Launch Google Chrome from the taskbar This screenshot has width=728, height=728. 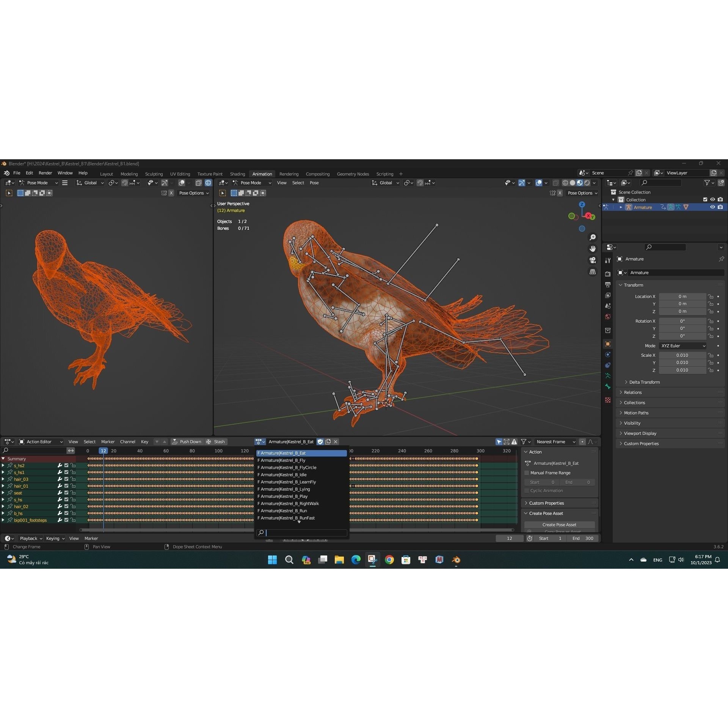tap(389, 560)
